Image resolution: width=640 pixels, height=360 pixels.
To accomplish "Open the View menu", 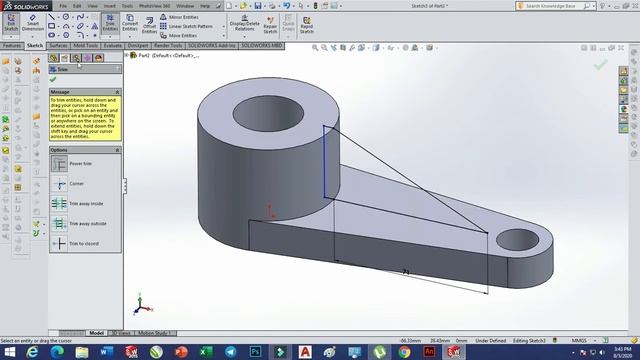I will [93, 6].
